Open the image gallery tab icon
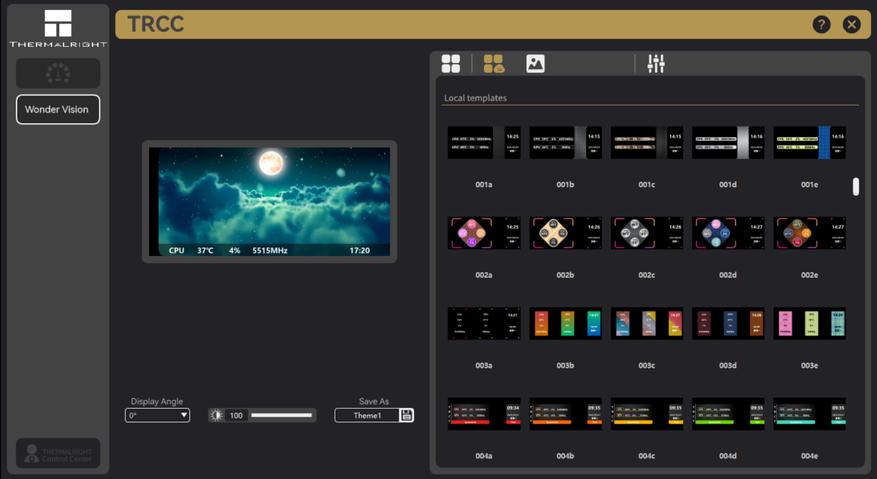The height and width of the screenshot is (479, 877). click(x=535, y=64)
